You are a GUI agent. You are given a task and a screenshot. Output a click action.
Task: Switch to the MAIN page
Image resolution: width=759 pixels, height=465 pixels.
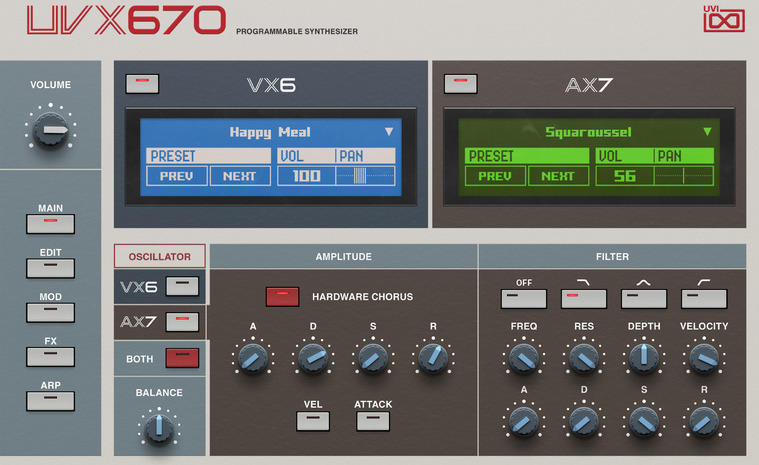tap(50, 224)
